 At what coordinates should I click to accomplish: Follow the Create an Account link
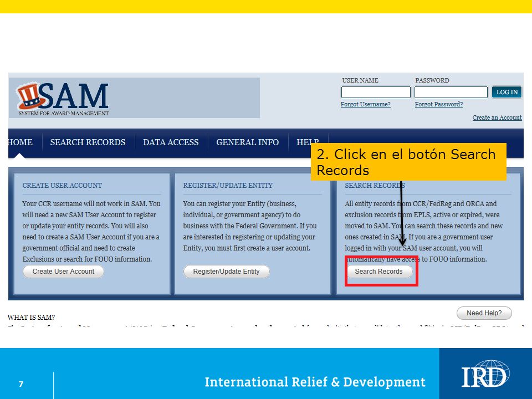[x=497, y=117]
